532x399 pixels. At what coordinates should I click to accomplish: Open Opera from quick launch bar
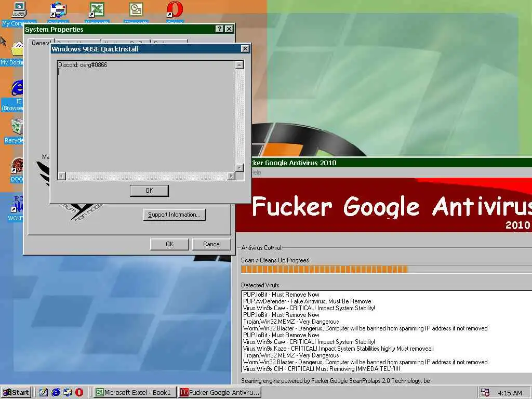click(79, 393)
